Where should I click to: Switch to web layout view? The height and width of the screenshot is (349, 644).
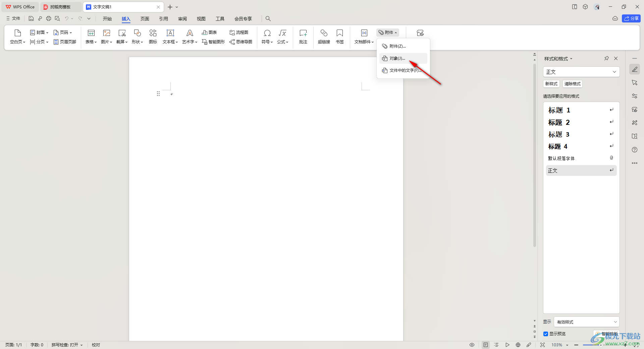point(518,345)
